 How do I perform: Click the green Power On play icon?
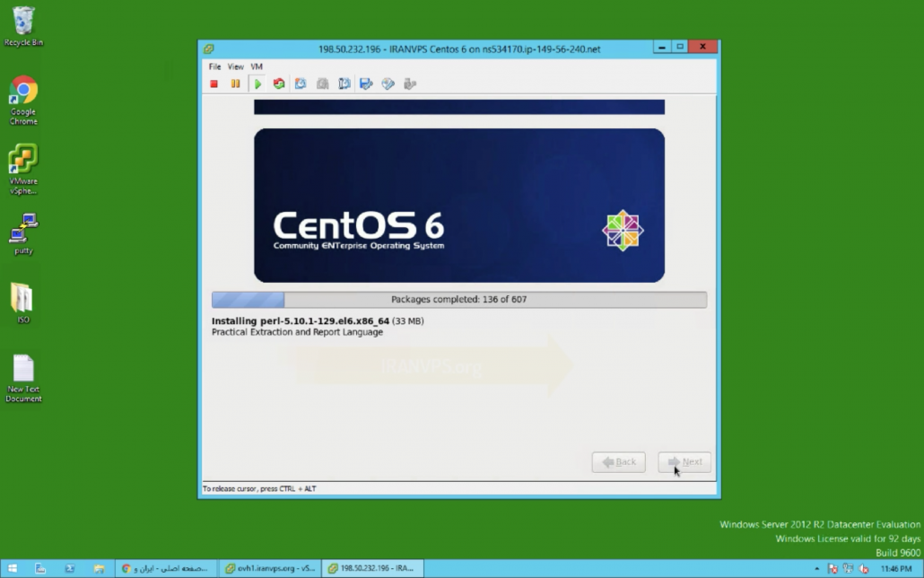tap(257, 83)
